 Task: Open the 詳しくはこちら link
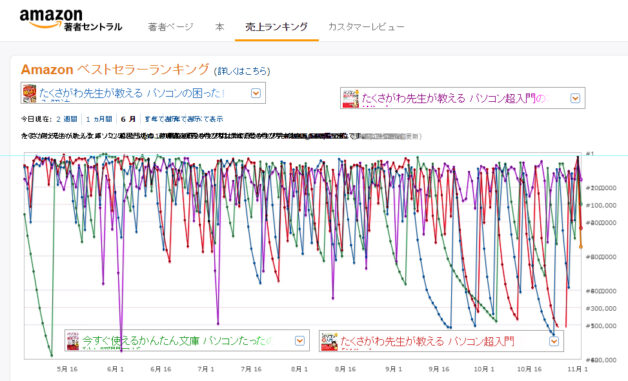click(x=242, y=71)
